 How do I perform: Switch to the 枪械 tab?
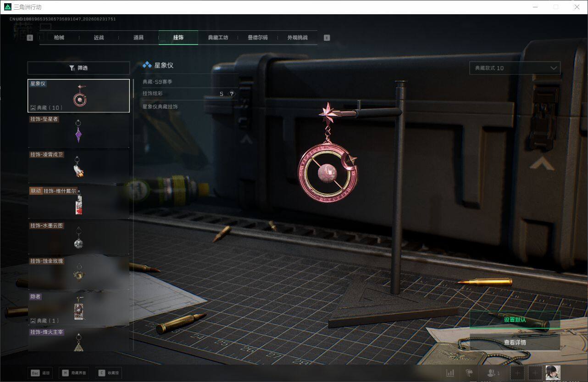pyautogui.click(x=59, y=38)
